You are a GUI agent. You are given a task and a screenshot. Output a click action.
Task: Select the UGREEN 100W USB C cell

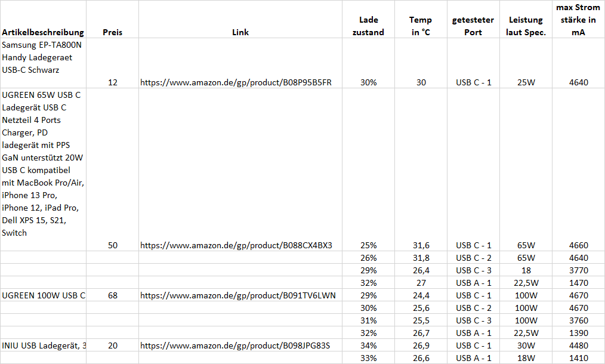pos(43,295)
